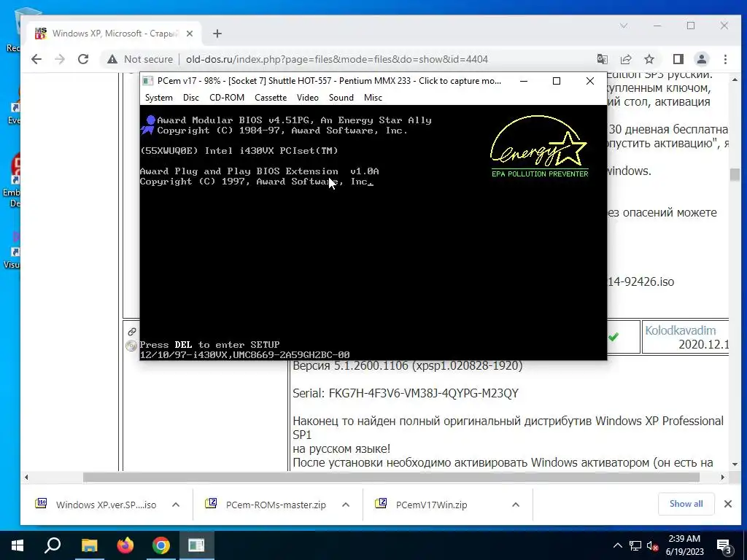Open the Disc menu in PCem

pyautogui.click(x=190, y=98)
